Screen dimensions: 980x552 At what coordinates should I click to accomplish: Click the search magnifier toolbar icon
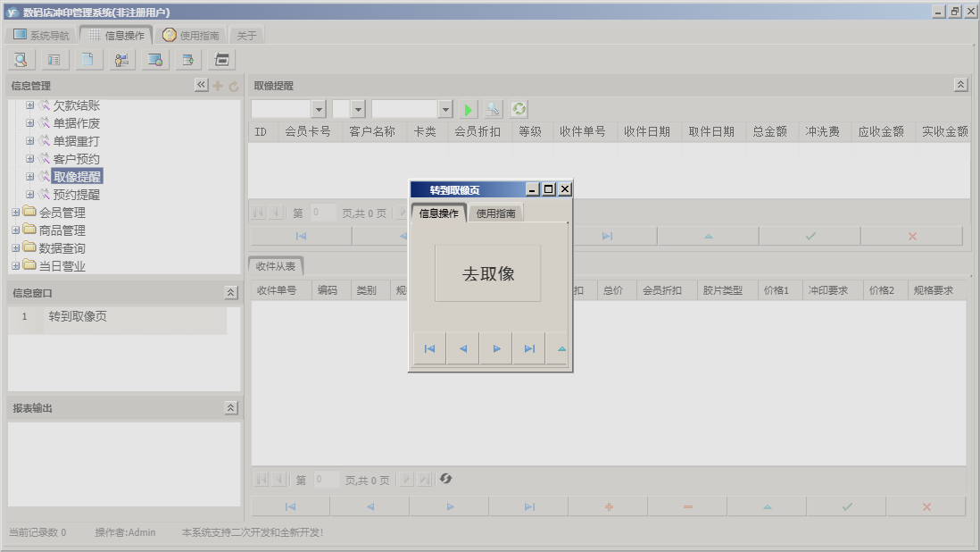coord(21,60)
